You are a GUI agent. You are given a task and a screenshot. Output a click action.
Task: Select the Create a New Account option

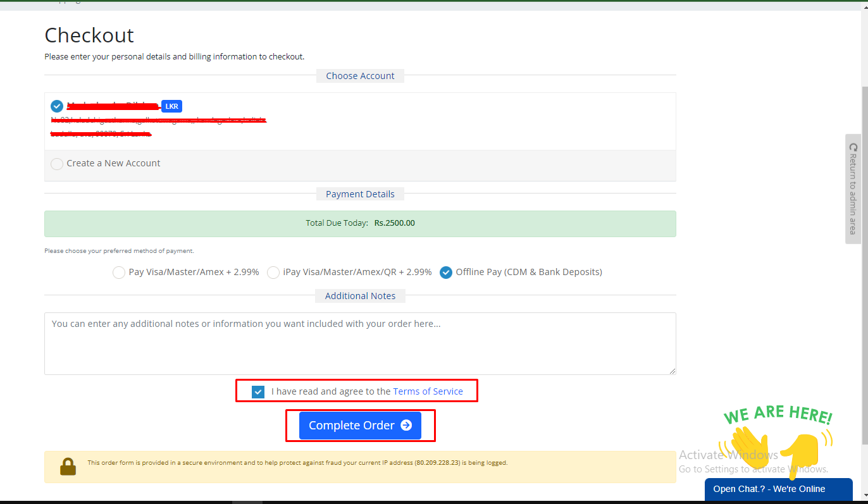[57, 164]
